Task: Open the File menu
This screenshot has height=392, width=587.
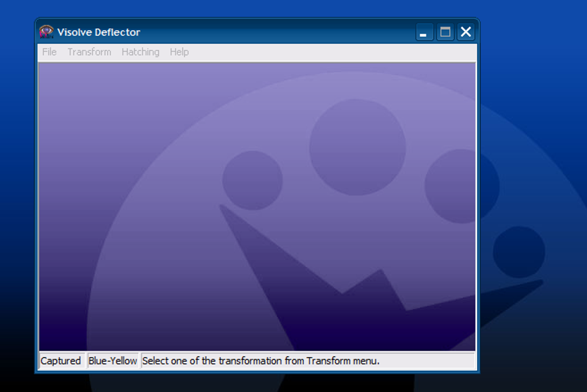Action: tap(49, 52)
